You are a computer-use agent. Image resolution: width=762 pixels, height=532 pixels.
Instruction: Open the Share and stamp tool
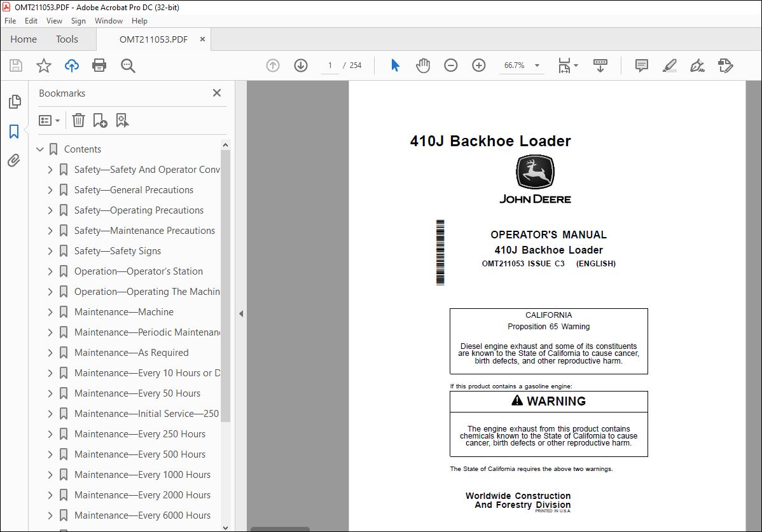click(x=726, y=65)
